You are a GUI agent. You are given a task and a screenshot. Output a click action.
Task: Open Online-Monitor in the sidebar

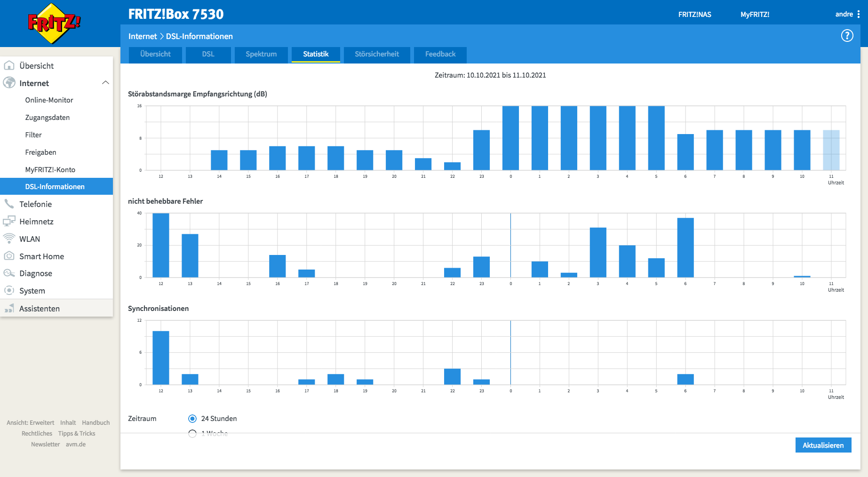coord(49,100)
